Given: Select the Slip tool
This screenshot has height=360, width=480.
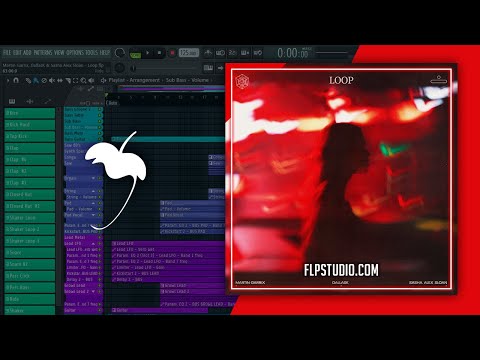Looking at the screenshot, I should 60,80.
